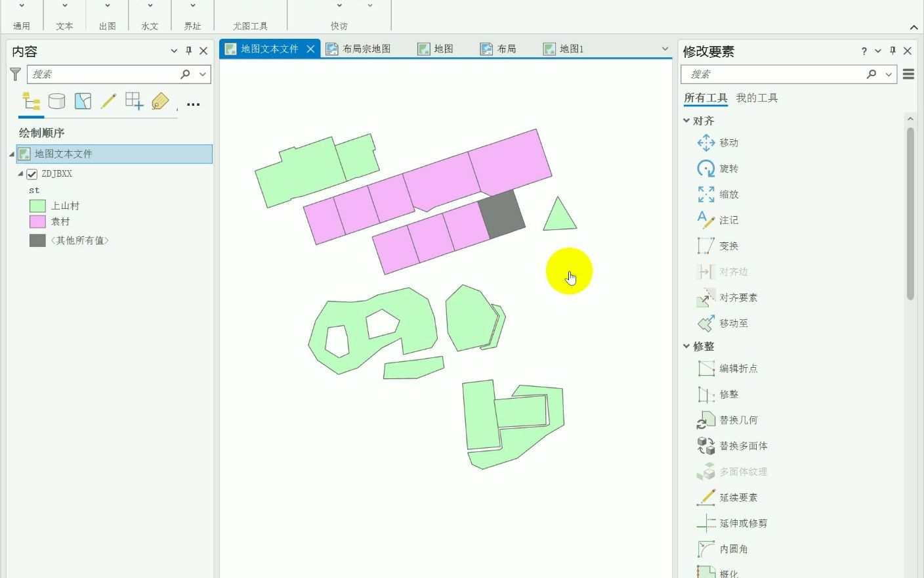The width and height of the screenshot is (924, 578).
Task: Switch to the 地图1 view tab
Action: (564, 49)
